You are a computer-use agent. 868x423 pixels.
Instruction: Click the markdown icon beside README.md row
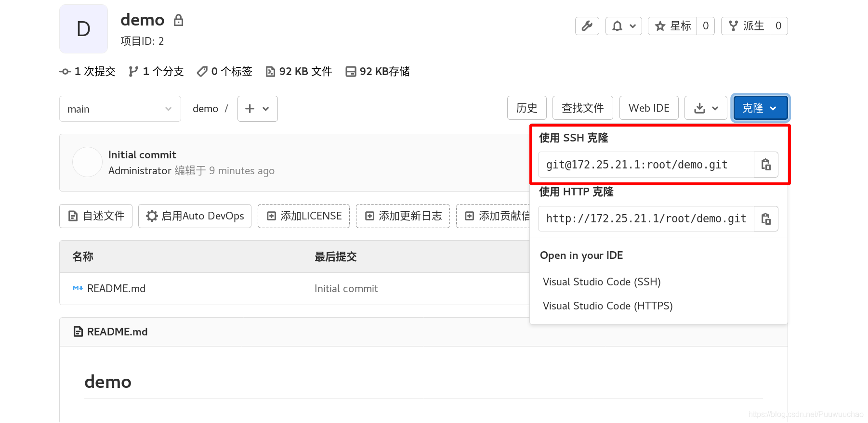(78, 289)
